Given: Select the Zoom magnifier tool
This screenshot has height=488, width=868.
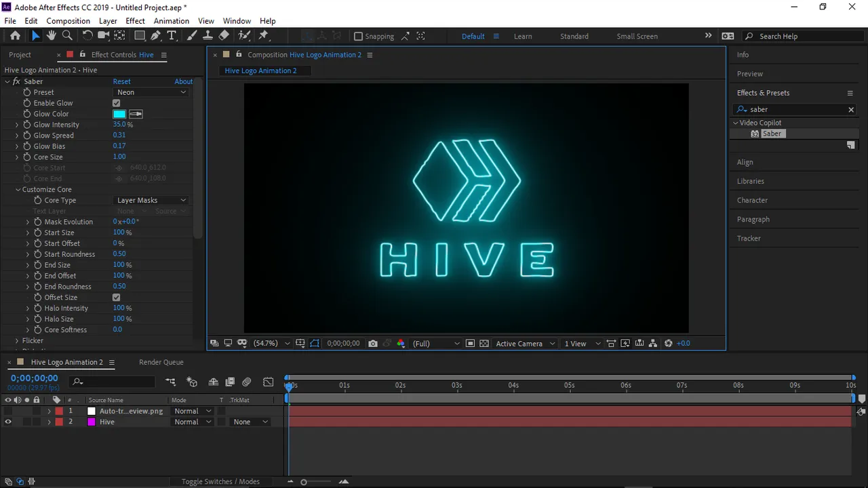Looking at the screenshot, I should click(x=67, y=36).
